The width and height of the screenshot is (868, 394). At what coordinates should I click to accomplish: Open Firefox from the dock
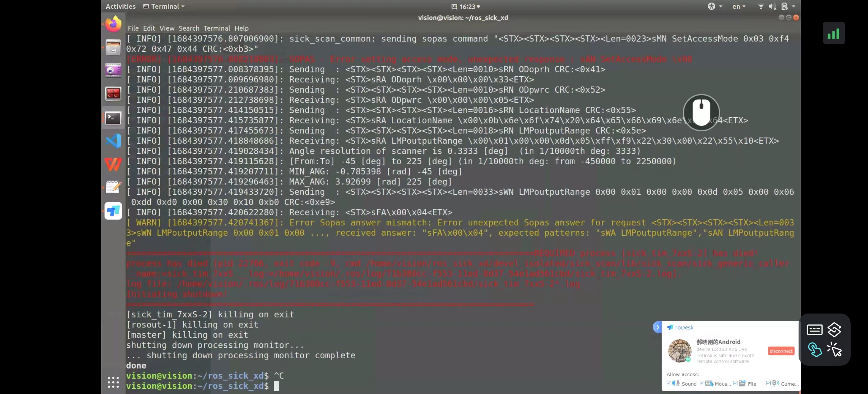[x=113, y=23]
